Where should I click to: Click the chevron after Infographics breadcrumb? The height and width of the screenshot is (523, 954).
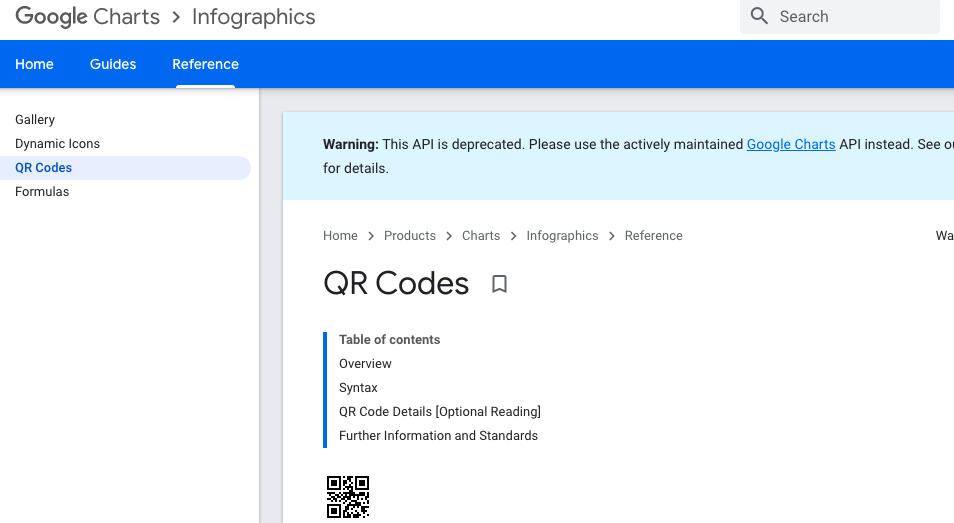[x=611, y=236]
